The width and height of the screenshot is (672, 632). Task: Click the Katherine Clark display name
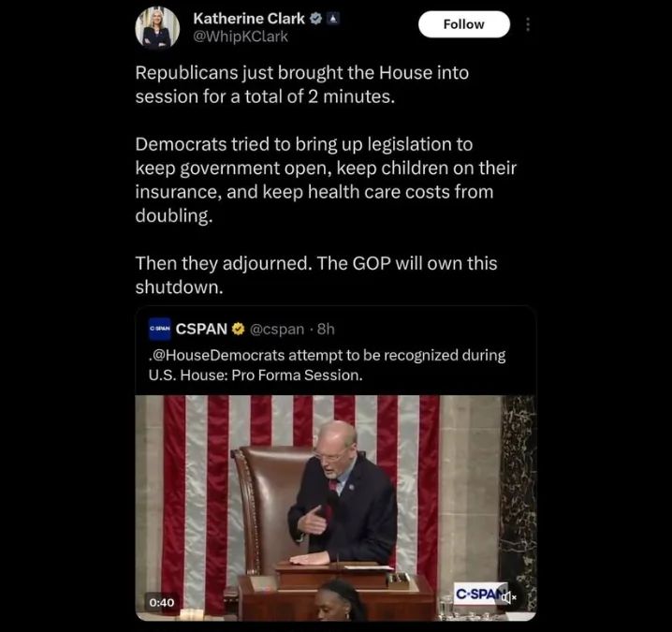tap(249, 19)
